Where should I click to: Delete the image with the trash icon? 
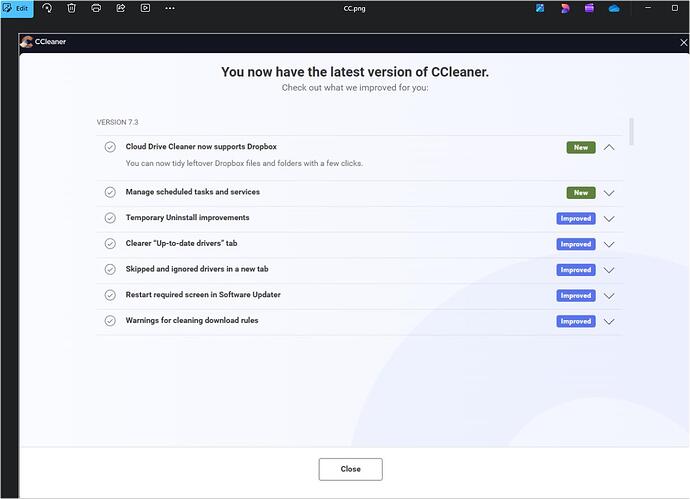click(71, 8)
